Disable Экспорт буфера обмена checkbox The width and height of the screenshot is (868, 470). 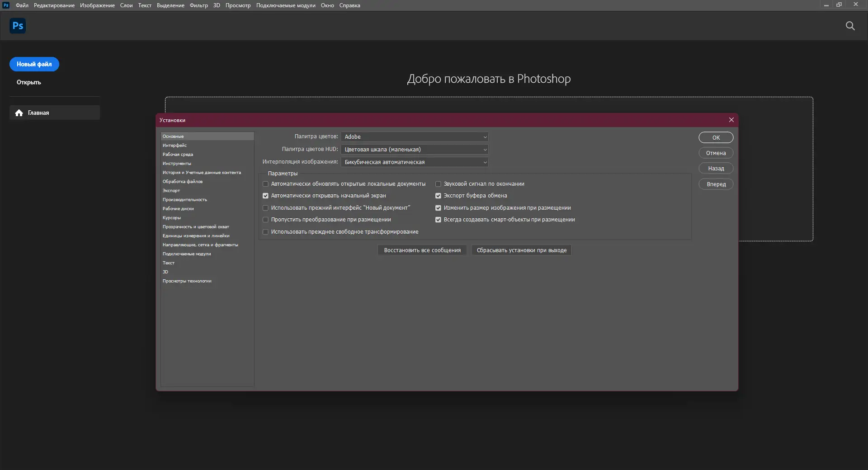tap(438, 196)
